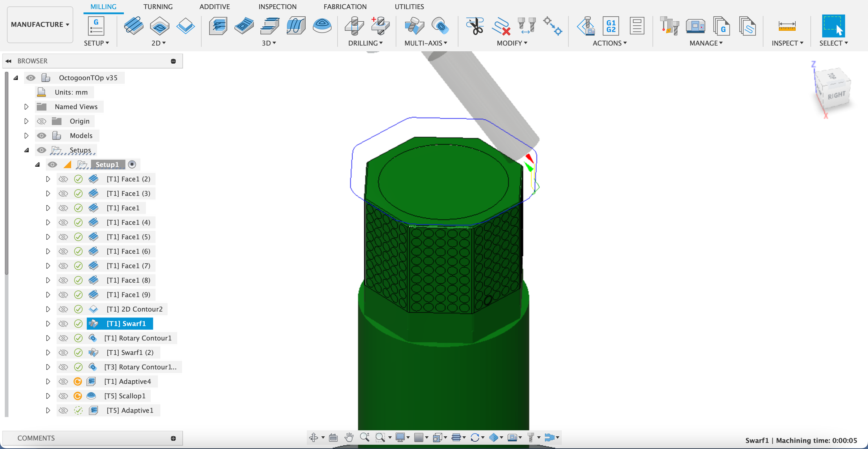Switch to the TURNING tab
868x449 pixels.
coord(158,7)
